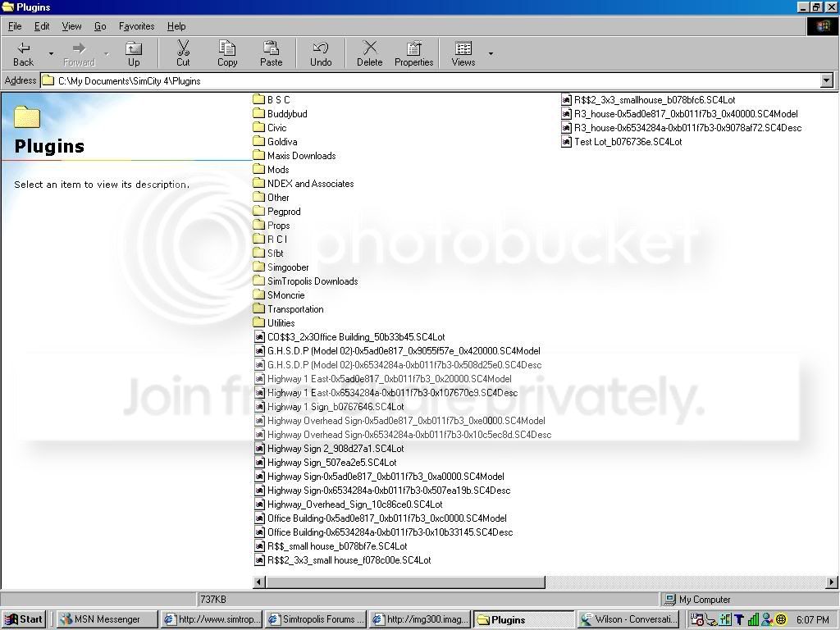840x630 pixels.
Task: Click the Back toolbar button
Action: (24, 53)
